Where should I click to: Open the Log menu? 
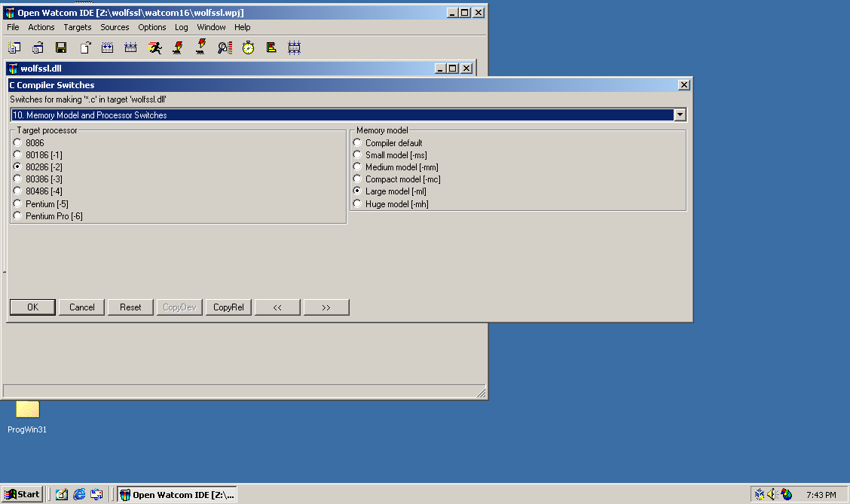tap(181, 27)
